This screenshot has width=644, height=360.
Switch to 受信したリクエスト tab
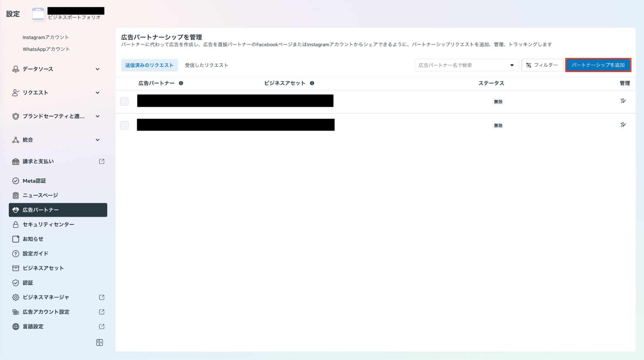207,65
